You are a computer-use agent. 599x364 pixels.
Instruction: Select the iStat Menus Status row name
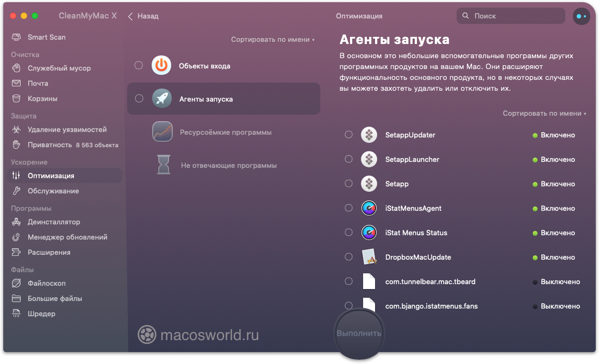pyautogui.click(x=416, y=233)
